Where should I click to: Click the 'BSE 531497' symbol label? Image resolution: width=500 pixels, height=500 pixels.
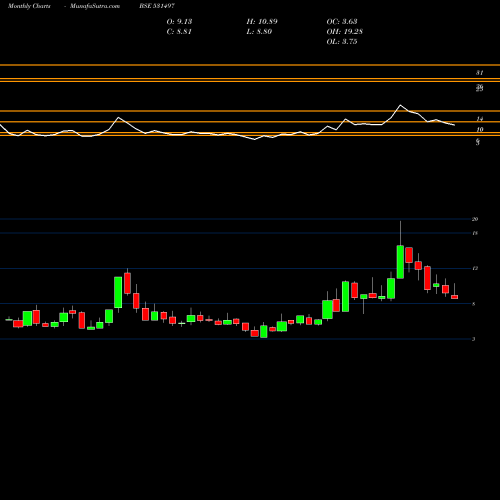point(157,6)
